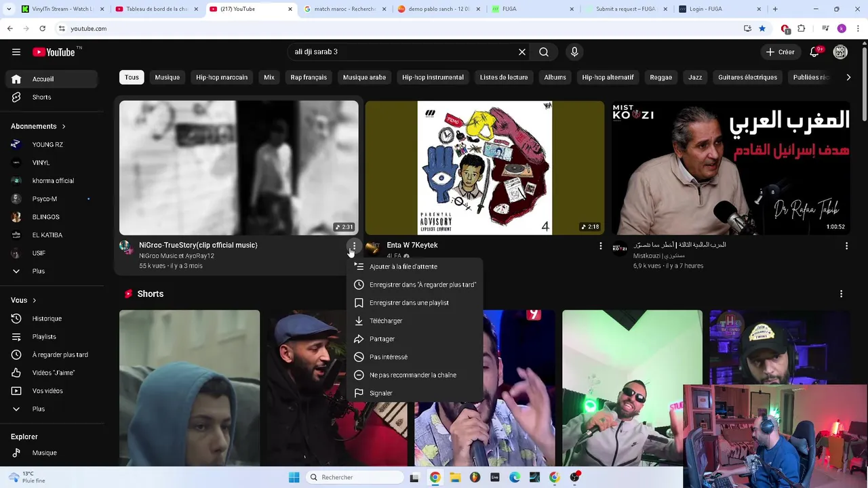Viewport: 868px width, 488px height.
Task: Choose Ne pas recommander la chaîne
Action: (x=414, y=375)
